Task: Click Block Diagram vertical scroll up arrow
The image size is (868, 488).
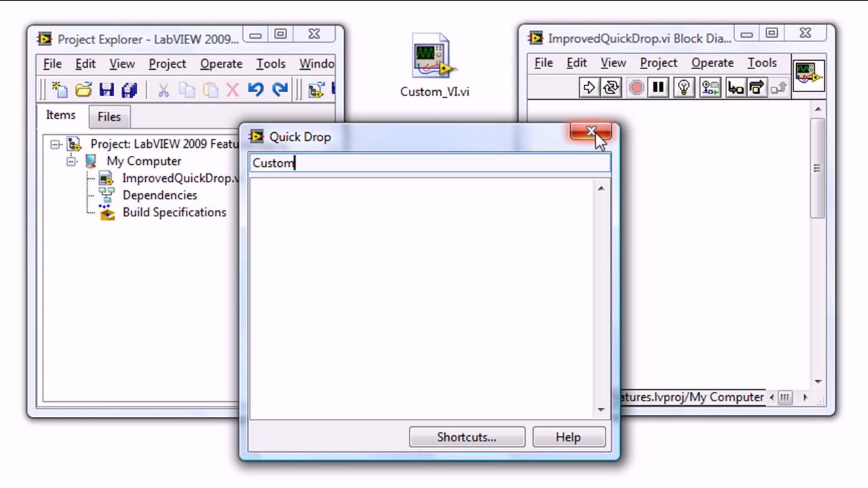Action: coord(818,110)
